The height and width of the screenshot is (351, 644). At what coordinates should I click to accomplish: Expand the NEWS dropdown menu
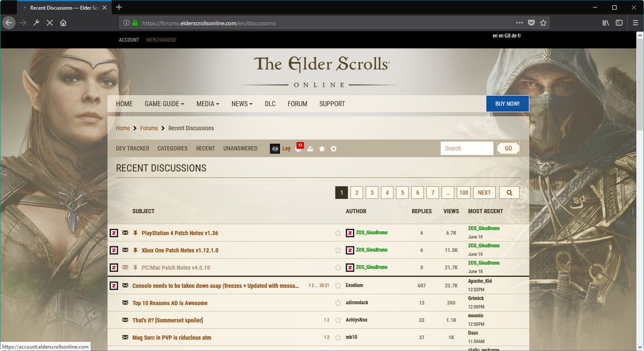(242, 104)
